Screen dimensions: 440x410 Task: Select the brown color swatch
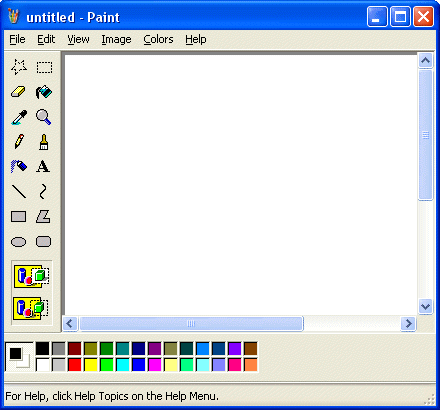tap(251, 349)
